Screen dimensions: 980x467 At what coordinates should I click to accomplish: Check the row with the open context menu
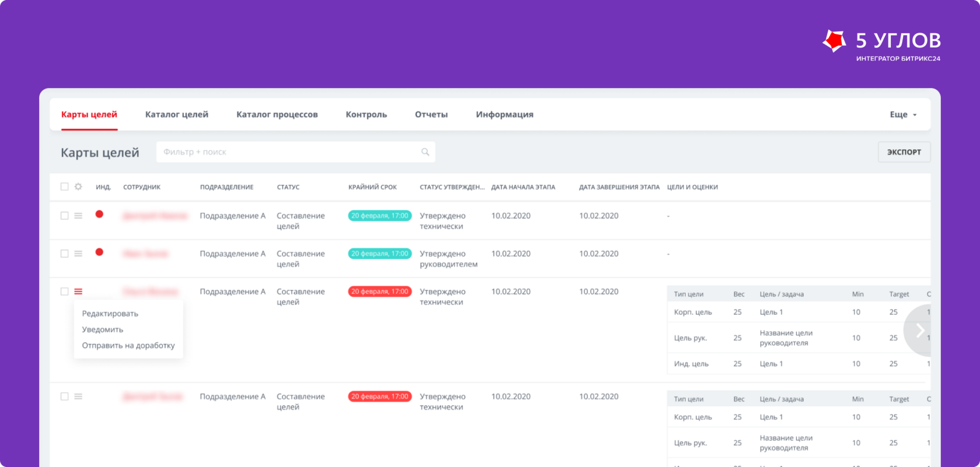coord(64,292)
